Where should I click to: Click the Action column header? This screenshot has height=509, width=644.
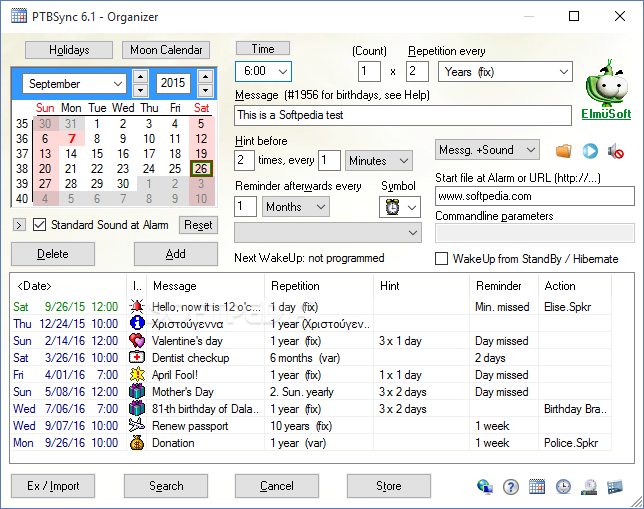[x=575, y=286]
